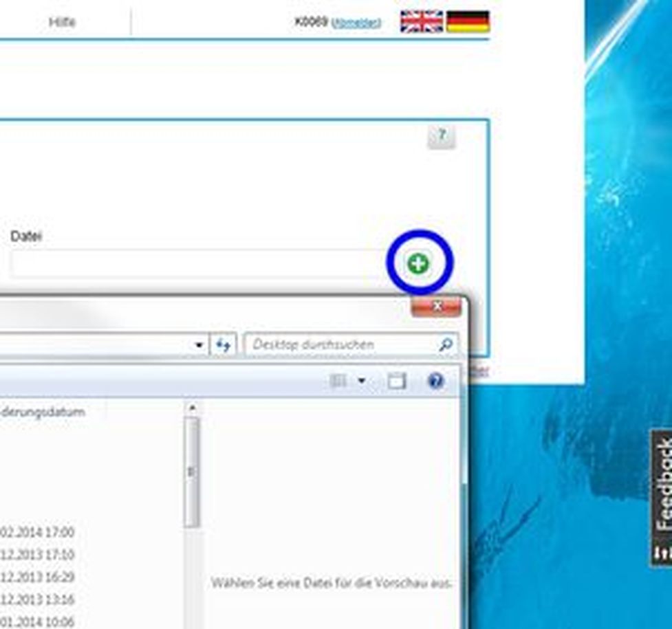Click the view mode icon in file dialog
672x629 pixels.
coord(338,380)
